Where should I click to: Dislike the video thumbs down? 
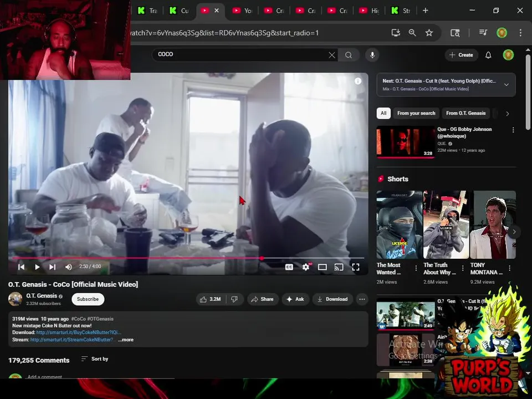click(234, 299)
